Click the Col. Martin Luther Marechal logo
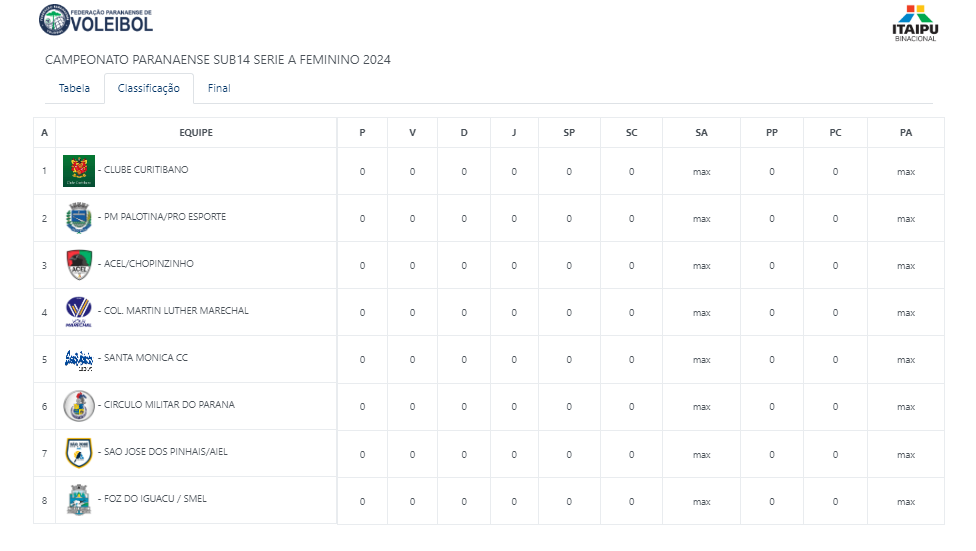 (79, 312)
